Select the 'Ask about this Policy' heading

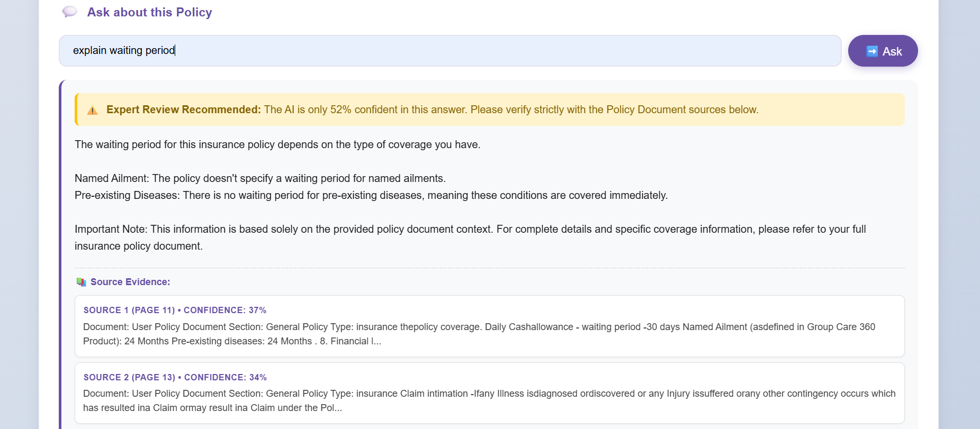(149, 12)
